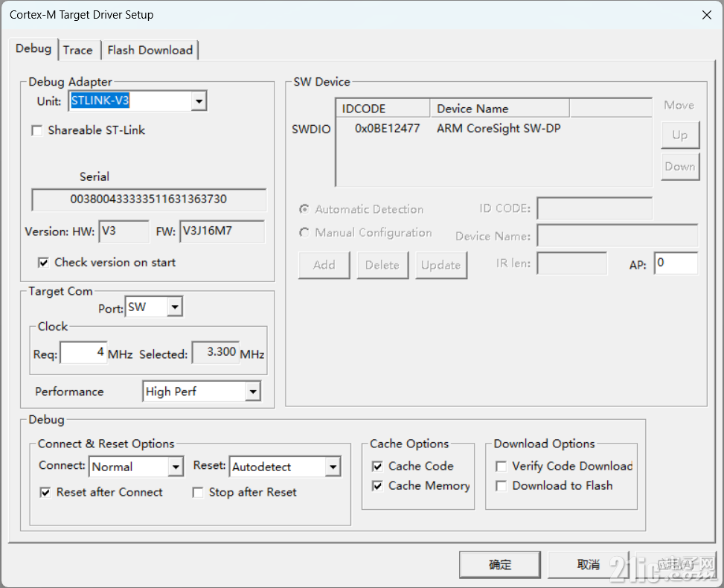Open the Reset Autodetect dropdown

(333, 467)
